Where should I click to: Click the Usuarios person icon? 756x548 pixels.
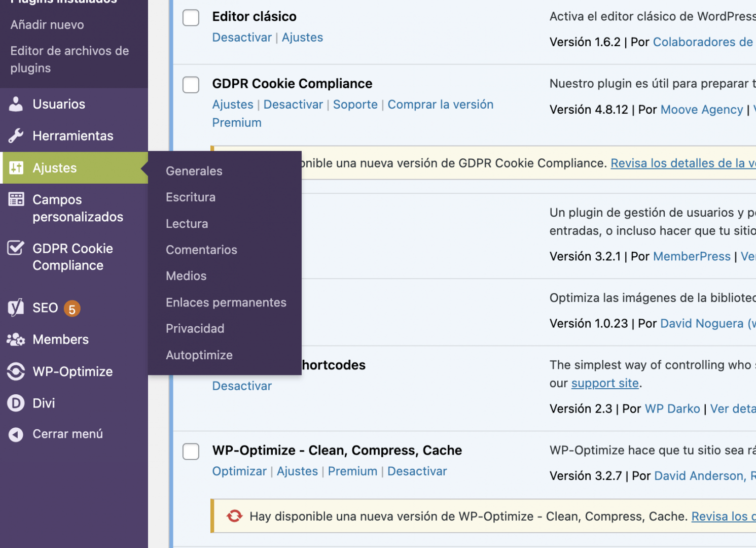click(x=16, y=104)
